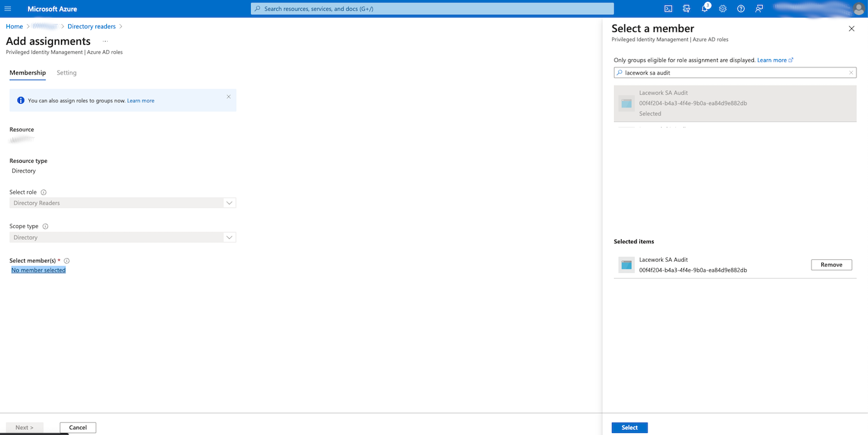Expand the Scope type dropdown
868x435 pixels.
click(229, 237)
